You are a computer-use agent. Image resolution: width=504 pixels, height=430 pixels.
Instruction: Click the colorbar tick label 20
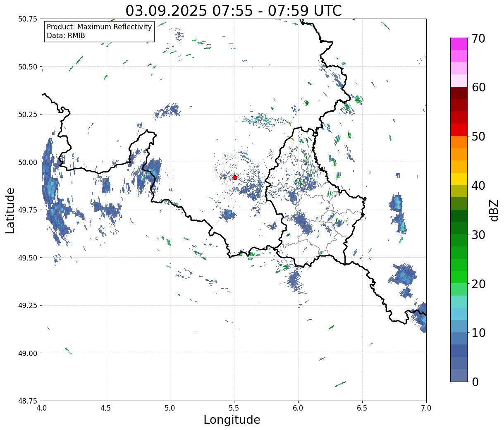click(478, 284)
